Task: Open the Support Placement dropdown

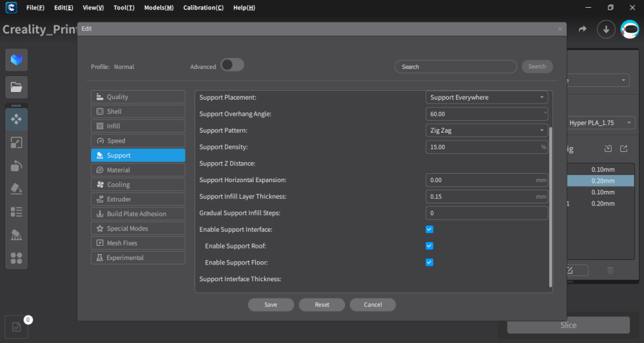Action: pos(487,97)
